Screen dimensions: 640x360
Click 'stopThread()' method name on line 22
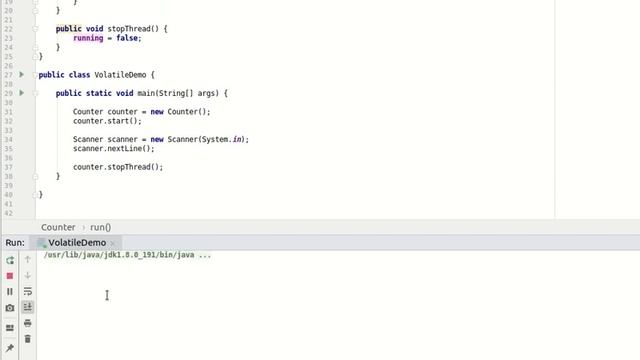(x=133, y=29)
